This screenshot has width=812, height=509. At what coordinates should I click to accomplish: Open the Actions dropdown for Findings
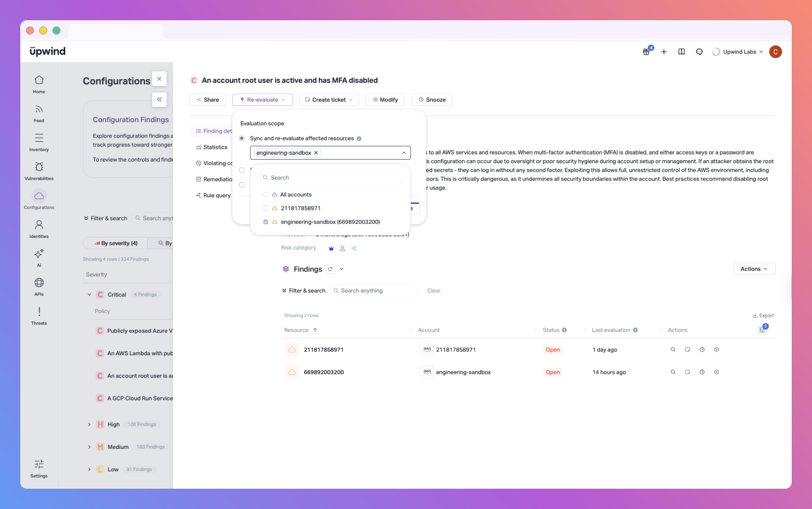(754, 269)
